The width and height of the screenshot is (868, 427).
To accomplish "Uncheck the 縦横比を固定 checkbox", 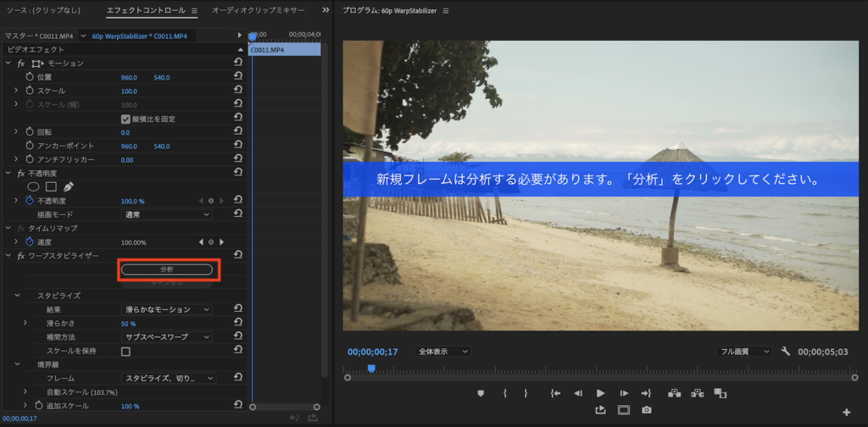I will click(125, 119).
